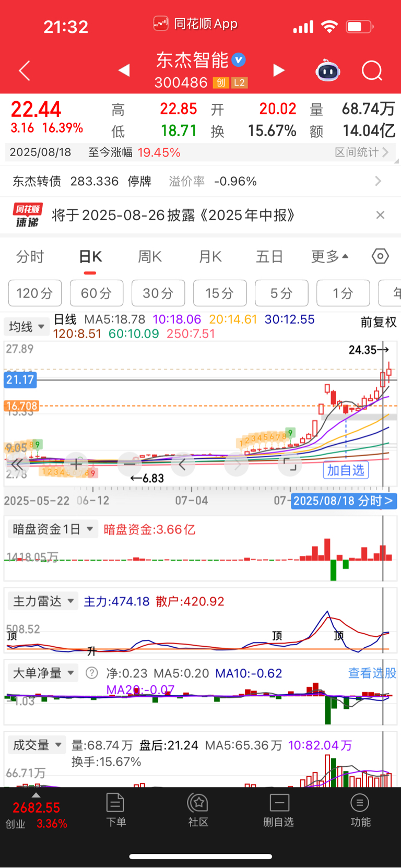Zoom out chart with minus button
The height and width of the screenshot is (868, 401).
pyautogui.click(x=130, y=463)
